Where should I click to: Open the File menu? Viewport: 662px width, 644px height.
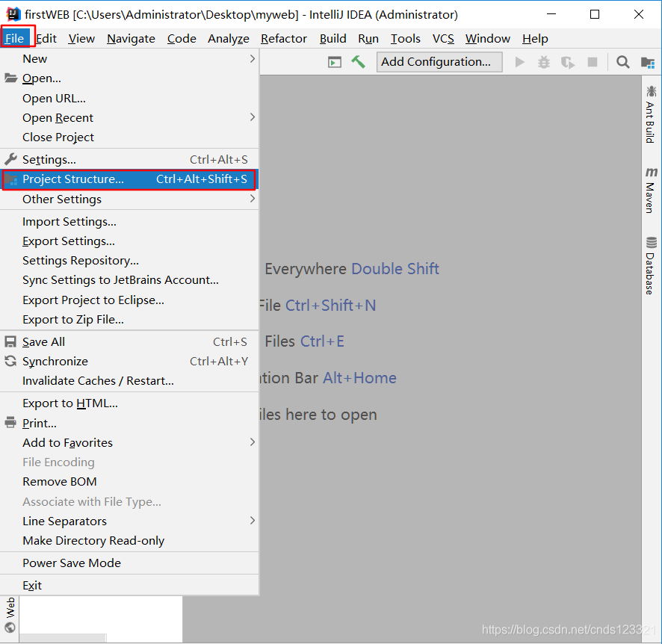[15, 38]
